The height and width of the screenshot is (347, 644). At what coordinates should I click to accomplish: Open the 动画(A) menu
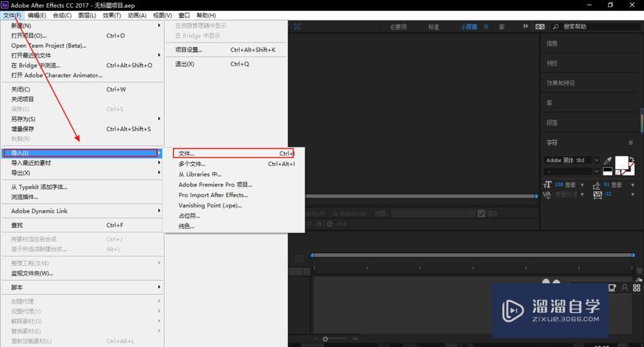click(x=137, y=15)
